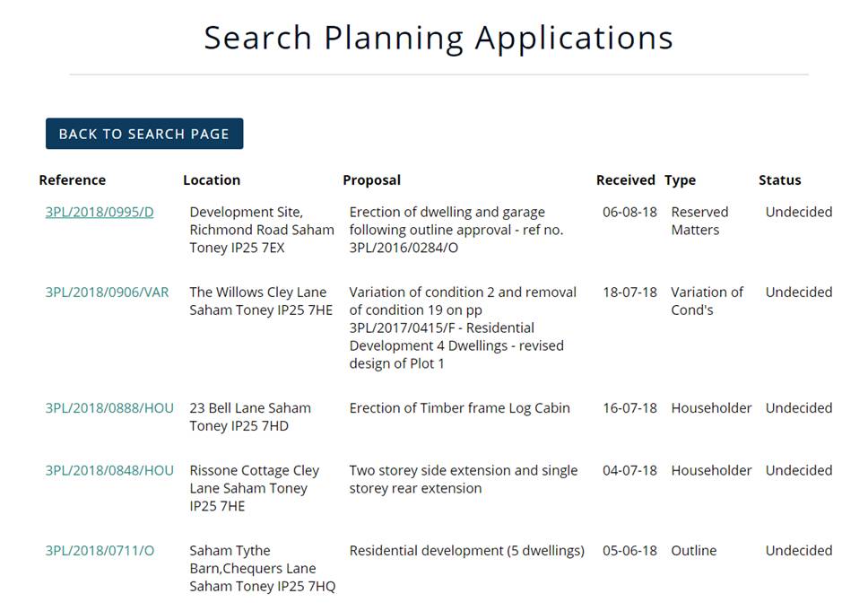
Task: Select the 23 Bell Lane location
Action: (x=250, y=417)
